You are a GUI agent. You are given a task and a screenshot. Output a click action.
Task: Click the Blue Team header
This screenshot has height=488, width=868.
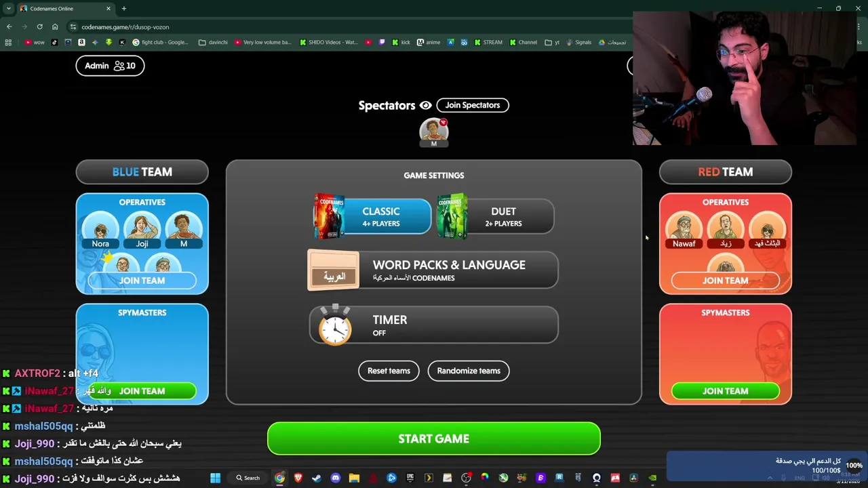(142, 172)
